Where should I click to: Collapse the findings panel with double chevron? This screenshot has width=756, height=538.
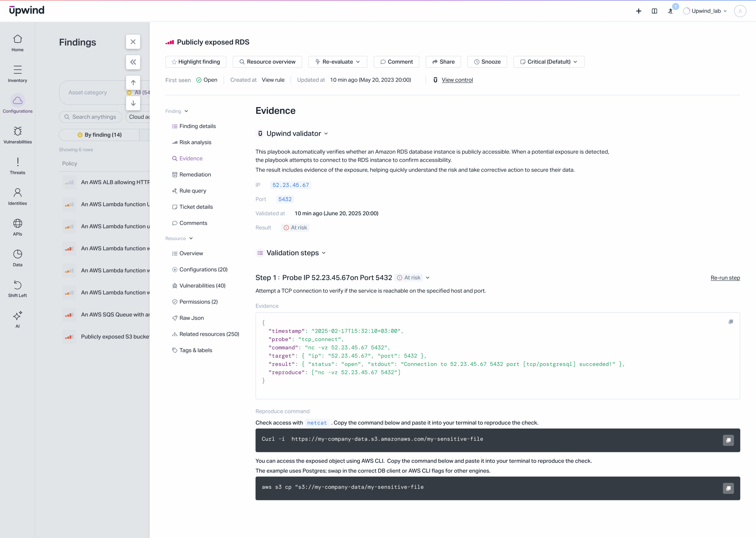(x=133, y=62)
